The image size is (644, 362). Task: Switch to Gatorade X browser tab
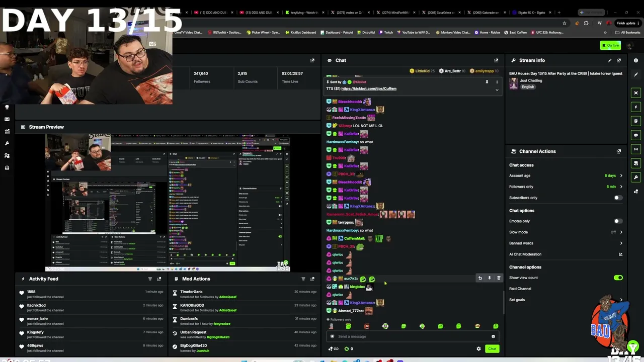tap(486, 13)
